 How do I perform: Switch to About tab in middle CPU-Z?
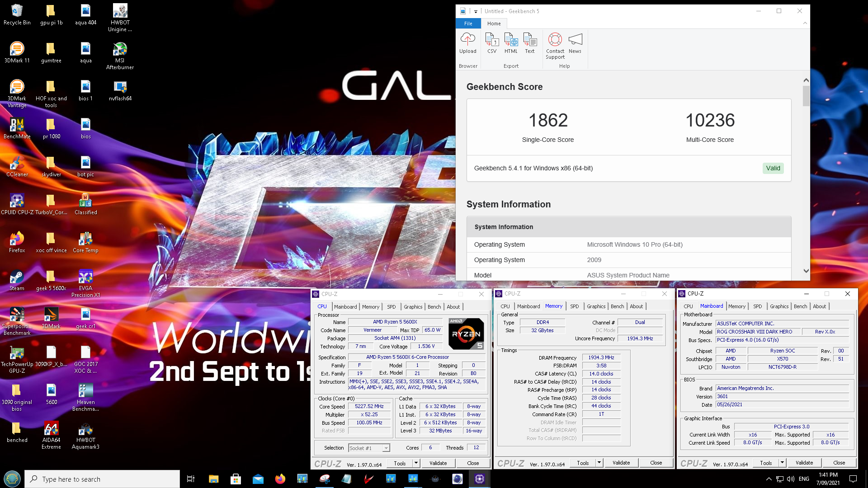[x=636, y=306]
